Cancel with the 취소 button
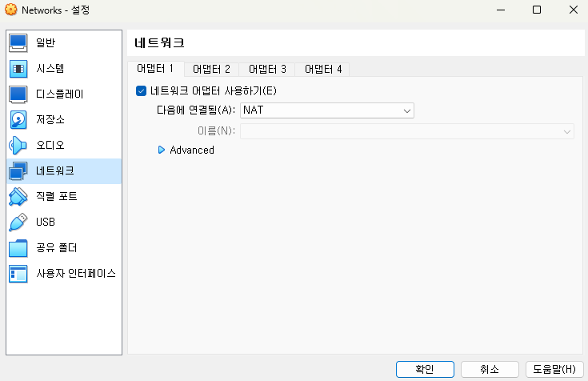Viewport: 588px width, 381px height. click(x=490, y=369)
